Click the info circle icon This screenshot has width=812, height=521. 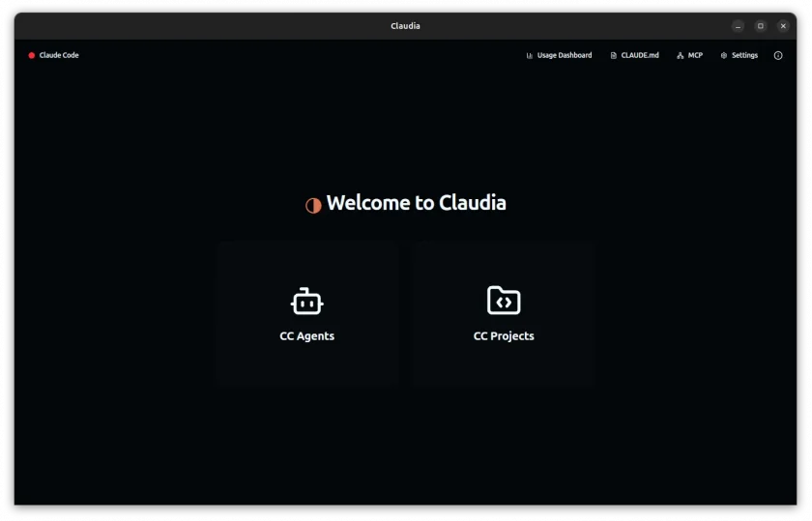click(x=778, y=55)
